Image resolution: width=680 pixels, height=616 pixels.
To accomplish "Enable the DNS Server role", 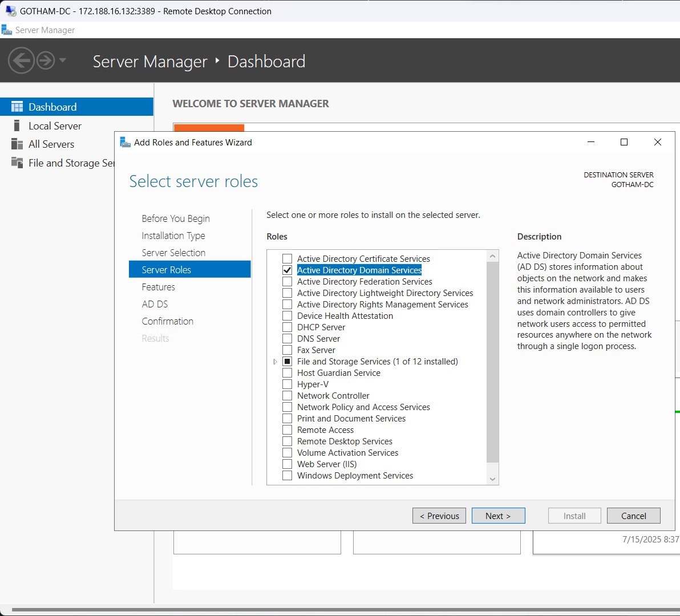I will (287, 338).
